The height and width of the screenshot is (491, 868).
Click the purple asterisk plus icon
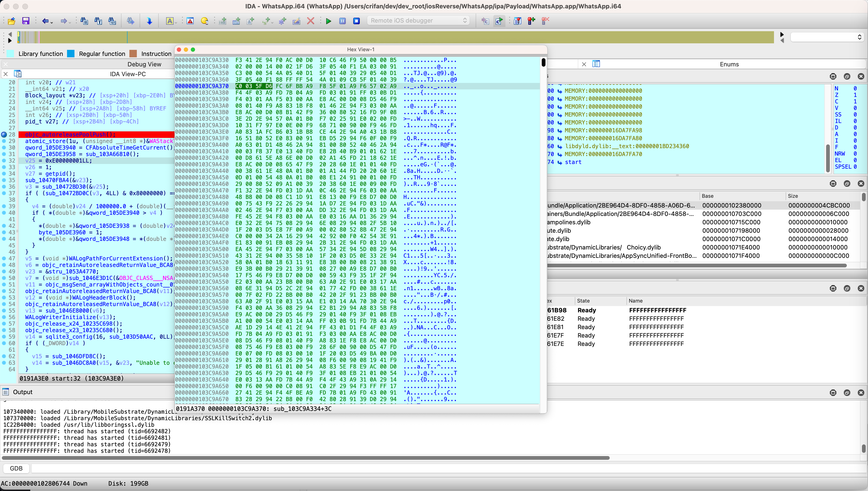tap(282, 21)
